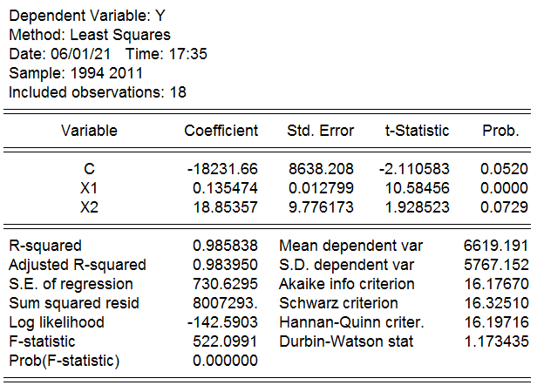544x392 pixels.
Task: Select the Coefficient column header
Action: pyautogui.click(x=221, y=131)
